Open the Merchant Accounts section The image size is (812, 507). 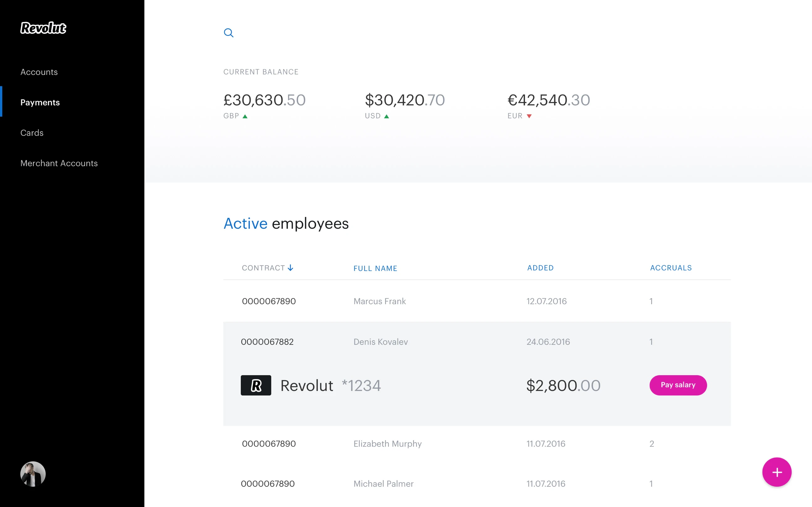pos(59,163)
